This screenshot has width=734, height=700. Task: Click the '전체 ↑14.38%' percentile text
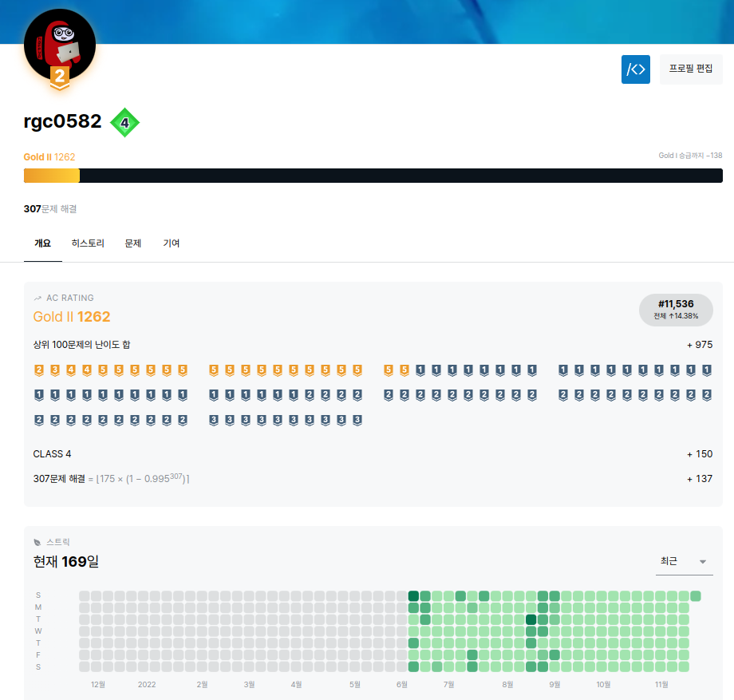pyautogui.click(x=676, y=316)
